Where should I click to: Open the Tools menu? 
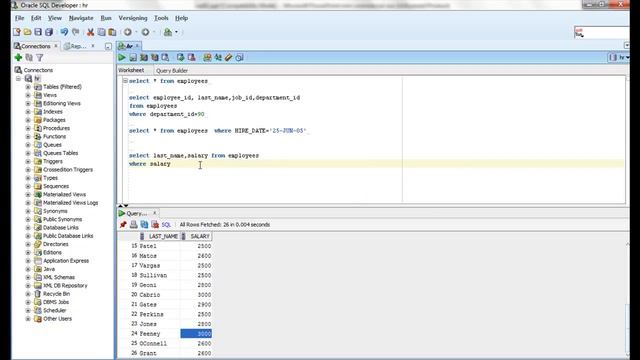161,18
